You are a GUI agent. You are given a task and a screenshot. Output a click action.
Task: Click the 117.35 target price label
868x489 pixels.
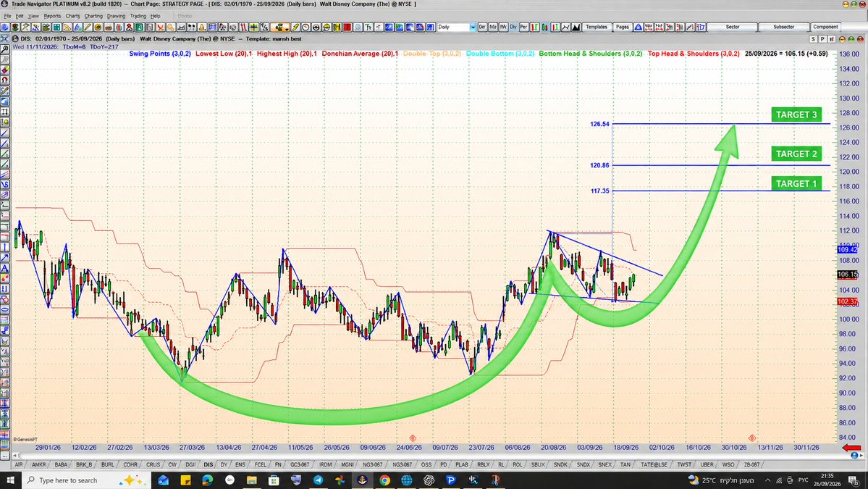point(599,191)
